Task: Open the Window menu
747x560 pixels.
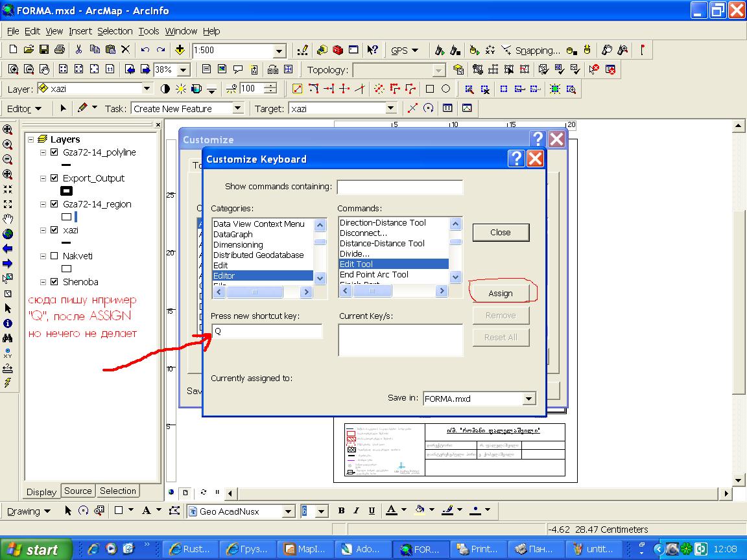Action: click(x=181, y=31)
